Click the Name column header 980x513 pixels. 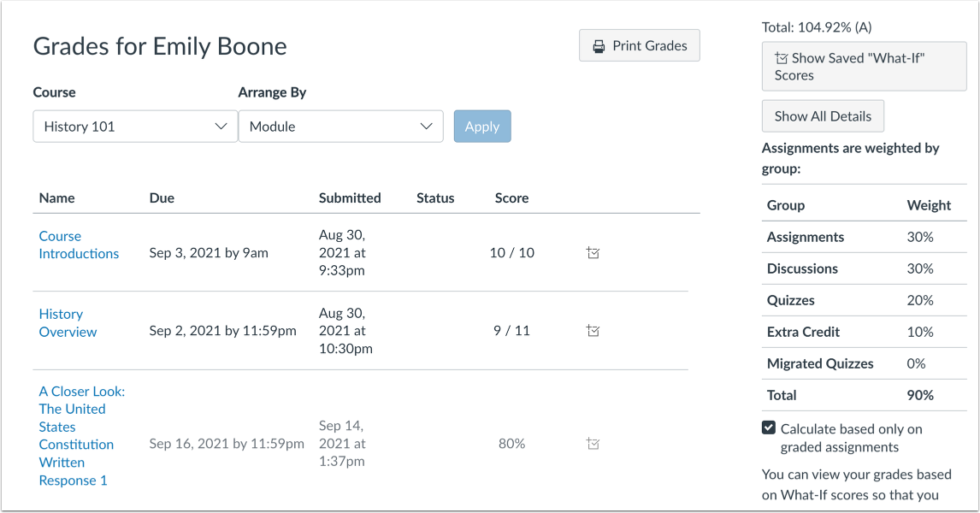56,198
